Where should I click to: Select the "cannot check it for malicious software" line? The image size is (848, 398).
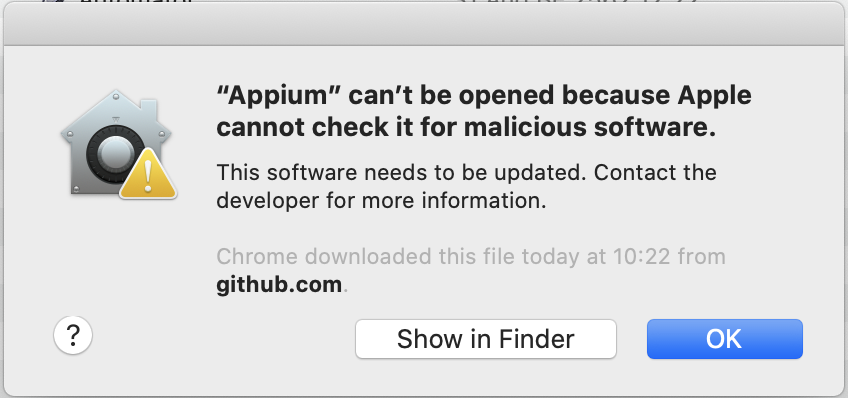(x=466, y=128)
